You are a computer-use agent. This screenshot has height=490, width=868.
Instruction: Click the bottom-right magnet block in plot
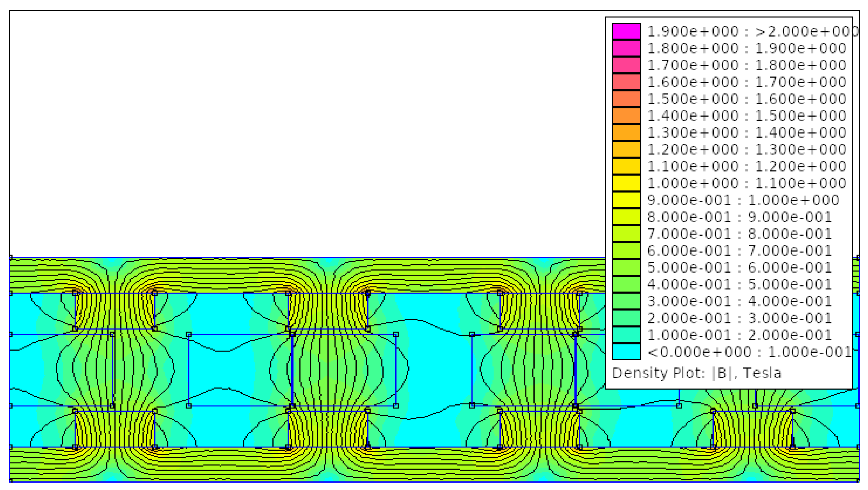[753, 429]
